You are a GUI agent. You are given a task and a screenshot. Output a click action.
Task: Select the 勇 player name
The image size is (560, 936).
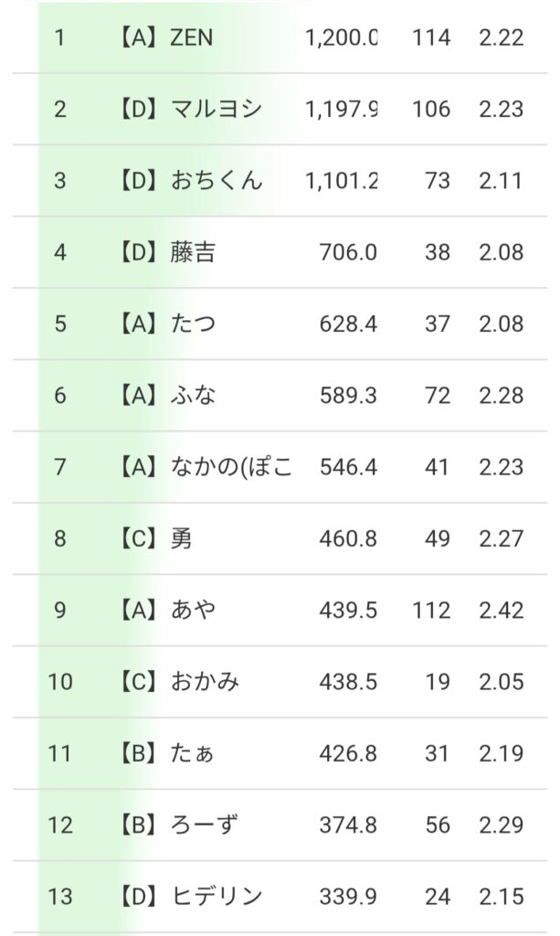click(181, 538)
